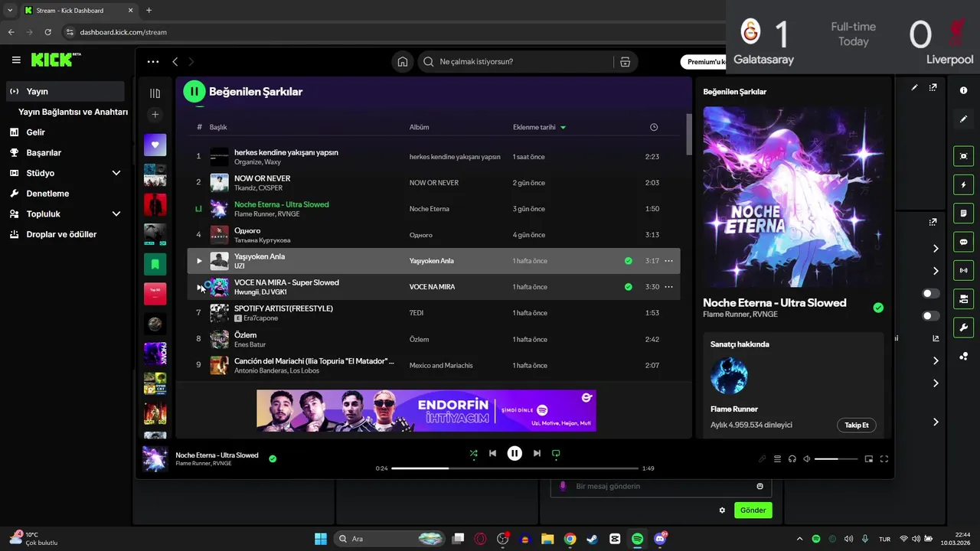
Task: Click the Premium button in Spotify header
Action: coord(703,62)
